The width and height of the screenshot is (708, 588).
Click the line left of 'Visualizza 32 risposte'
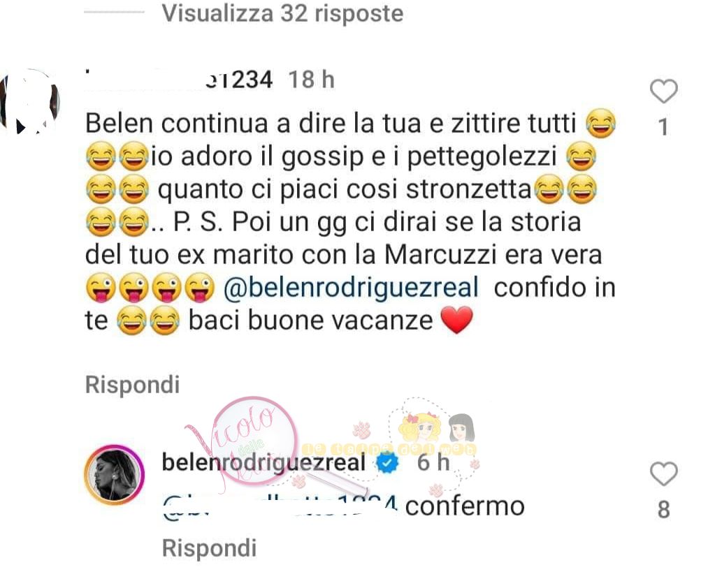(x=114, y=13)
